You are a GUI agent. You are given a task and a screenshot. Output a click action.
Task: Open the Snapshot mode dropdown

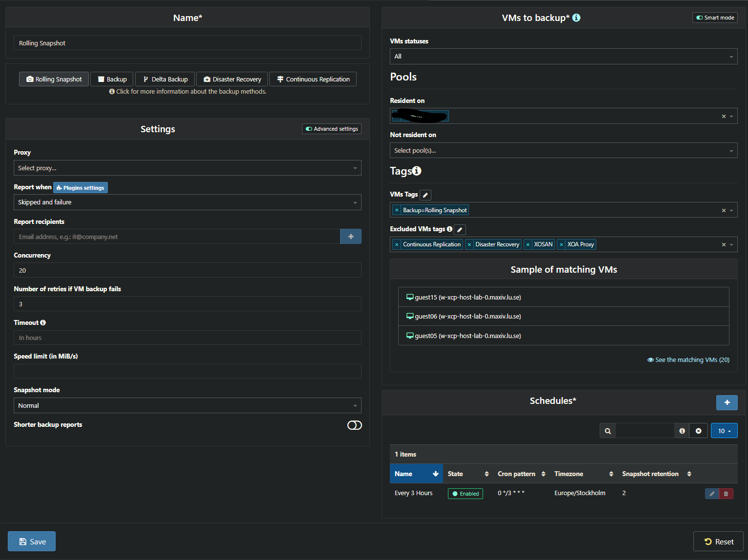(x=187, y=405)
